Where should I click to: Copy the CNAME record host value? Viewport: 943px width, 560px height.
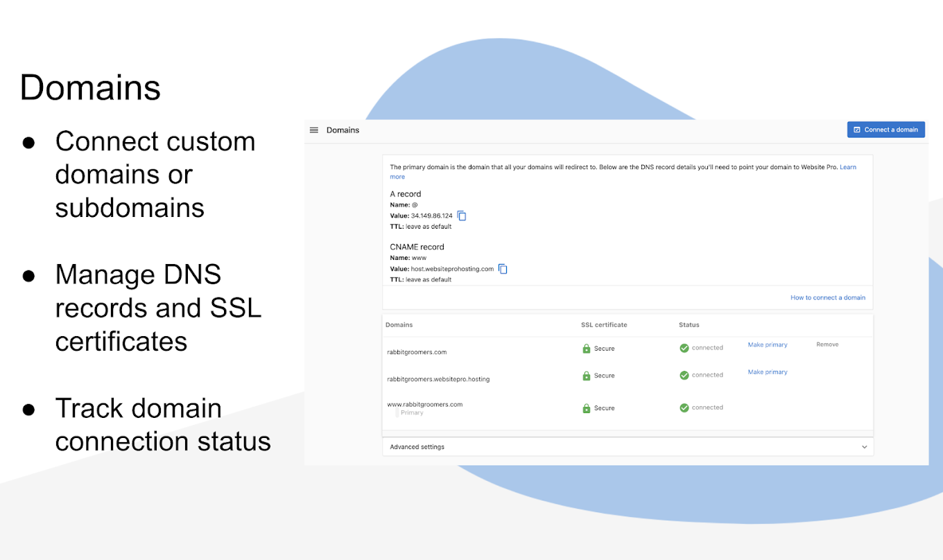click(x=502, y=269)
